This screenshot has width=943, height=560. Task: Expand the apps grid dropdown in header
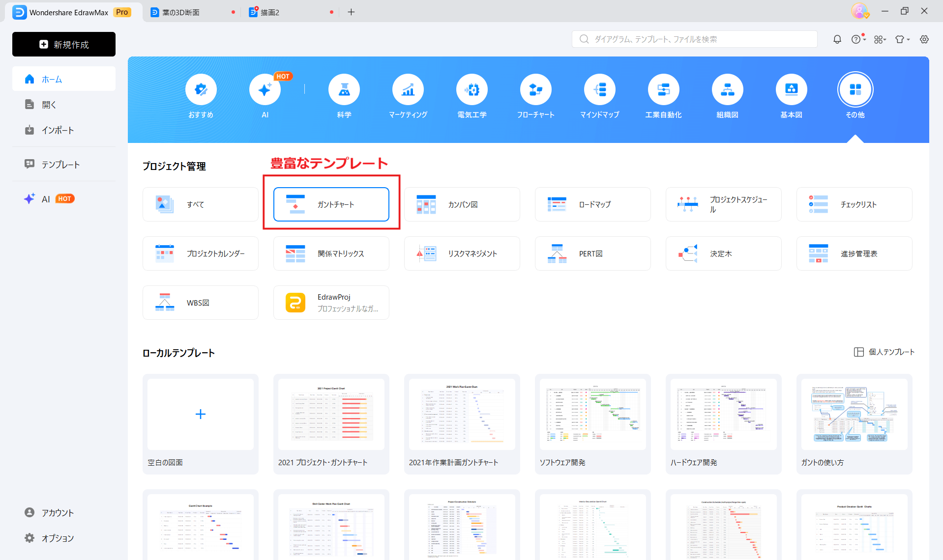(880, 39)
